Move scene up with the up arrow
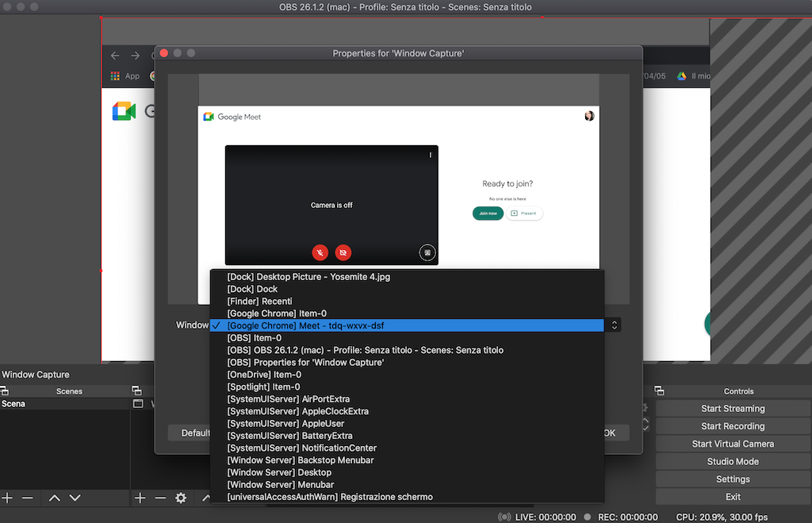The height and width of the screenshot is (523, 812). pos(55,498)
